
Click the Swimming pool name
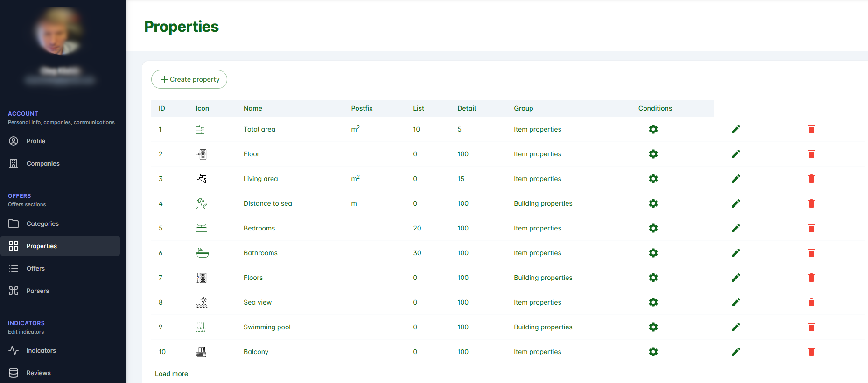coord(267,327)
